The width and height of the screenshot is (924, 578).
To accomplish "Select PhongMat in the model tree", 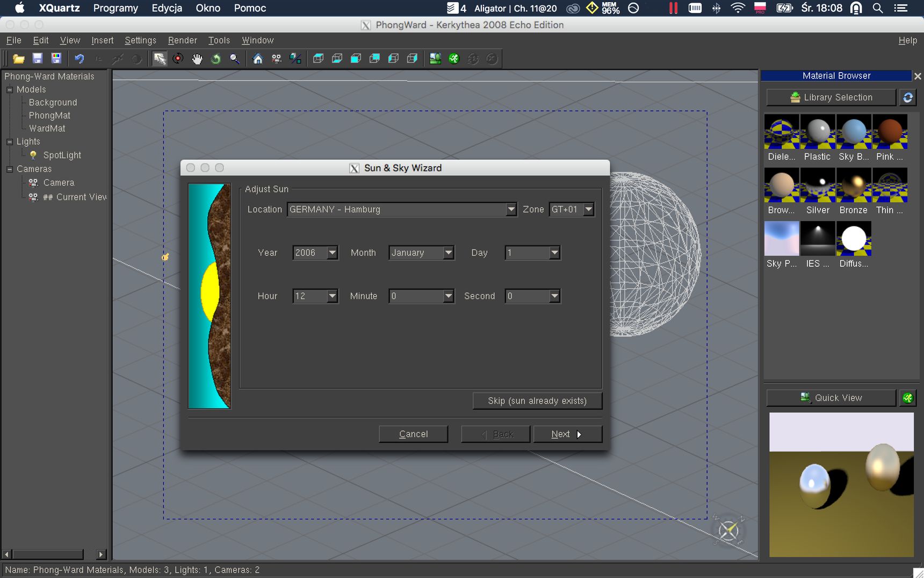I will click(x=49, y=116).
